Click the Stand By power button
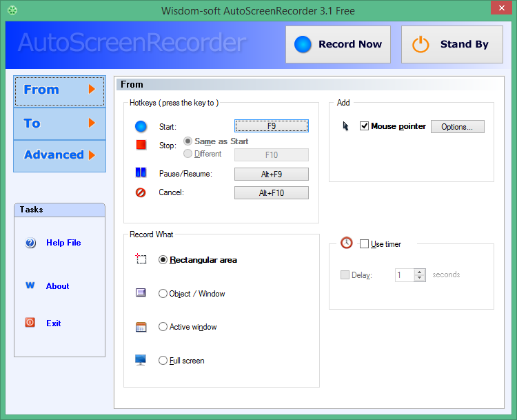 point(452,44)
